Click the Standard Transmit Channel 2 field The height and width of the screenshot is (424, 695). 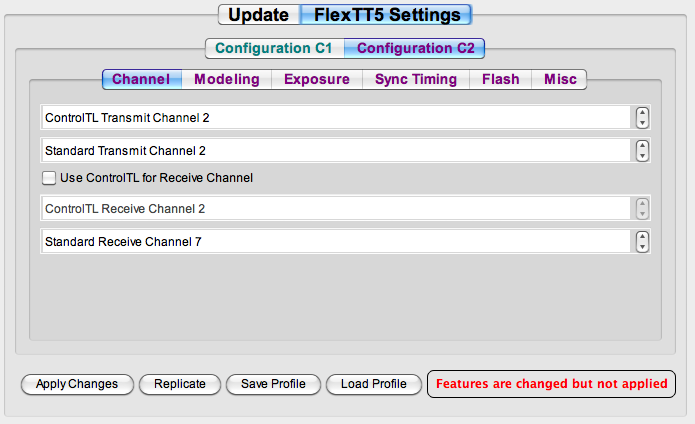[336, 151]
